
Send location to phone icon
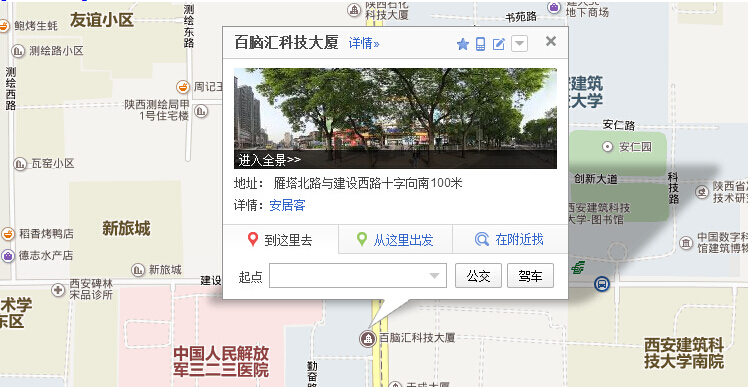coord(480,44)
